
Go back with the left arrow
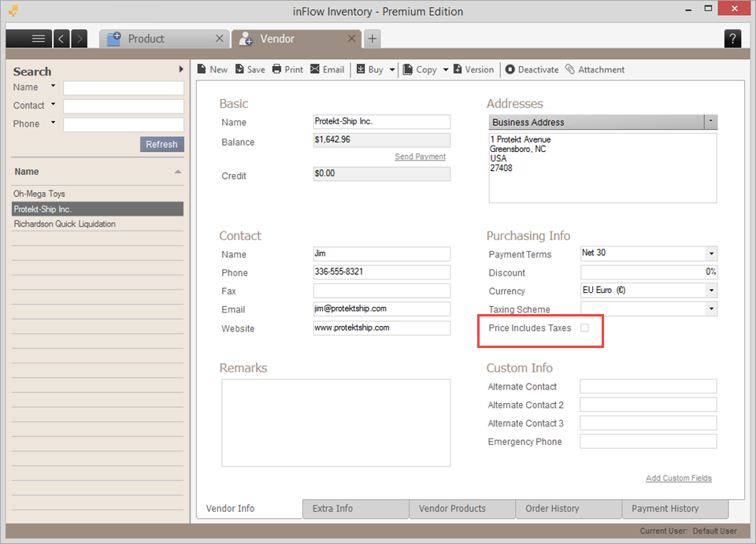pyautogui.click(x=61, y=39)
